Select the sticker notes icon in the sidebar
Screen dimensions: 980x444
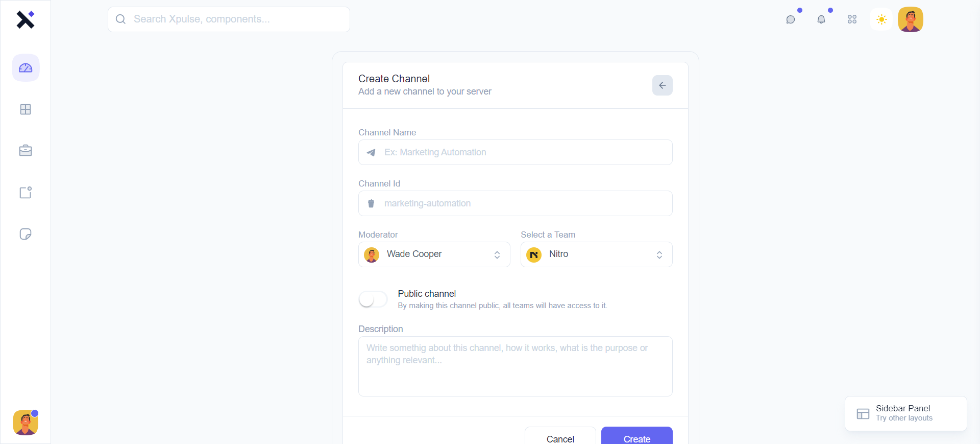(26, 234)
